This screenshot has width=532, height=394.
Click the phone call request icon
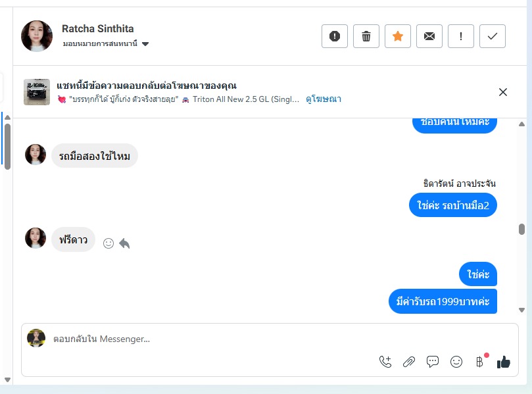tap(385, 361)
